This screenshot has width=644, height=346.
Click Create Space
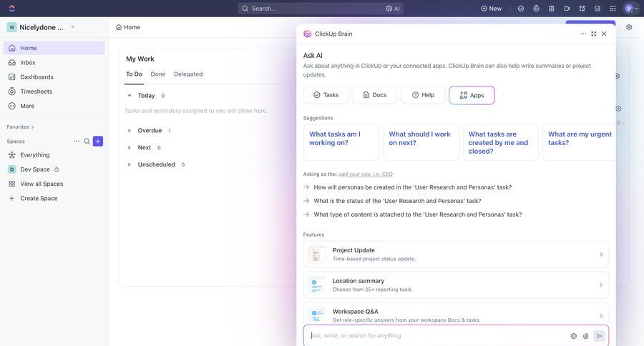54,198
